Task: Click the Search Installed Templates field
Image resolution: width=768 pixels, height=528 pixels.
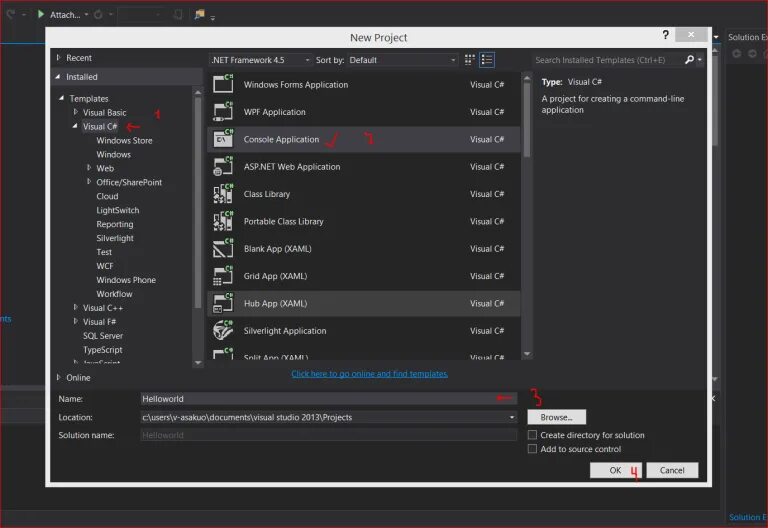Action: tap(608, 60)
